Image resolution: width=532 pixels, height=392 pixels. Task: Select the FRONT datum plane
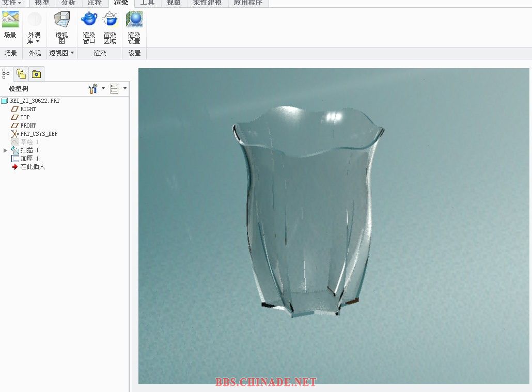click(x=28, y=125)
